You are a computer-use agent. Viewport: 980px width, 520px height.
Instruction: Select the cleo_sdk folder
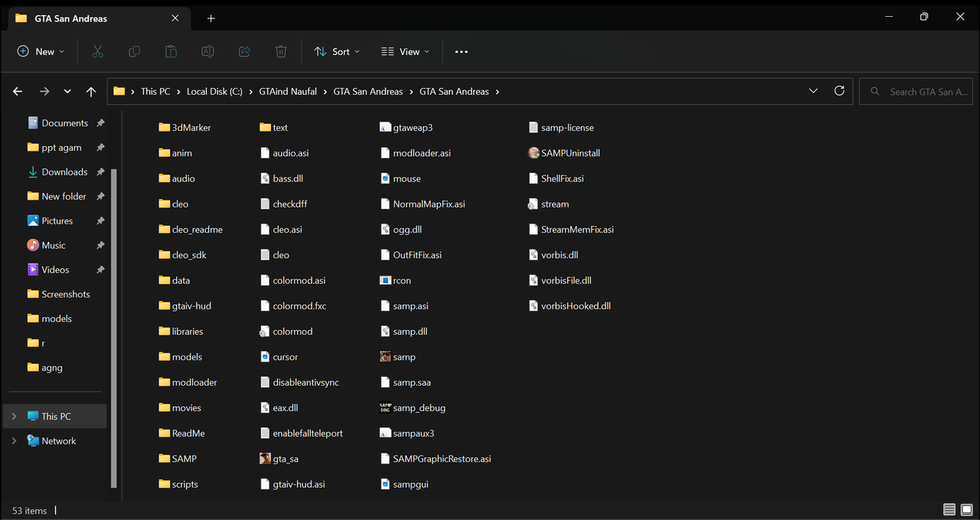pos(183,255)
